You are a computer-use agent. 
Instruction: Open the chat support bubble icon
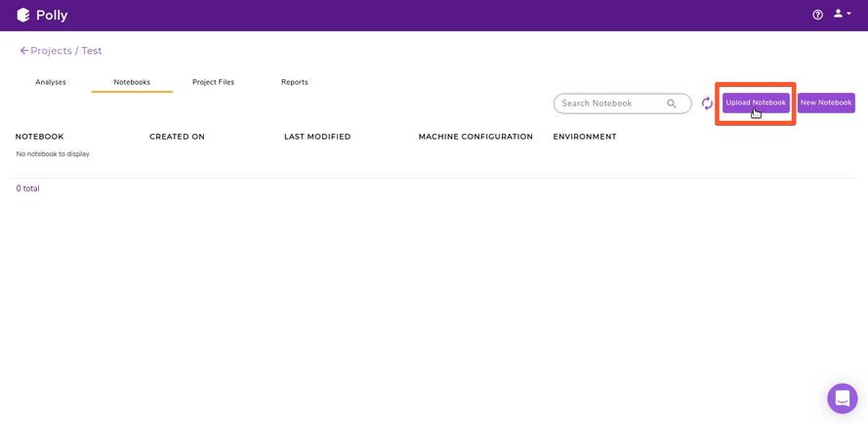pyautogui.click(x=843, y=398)
